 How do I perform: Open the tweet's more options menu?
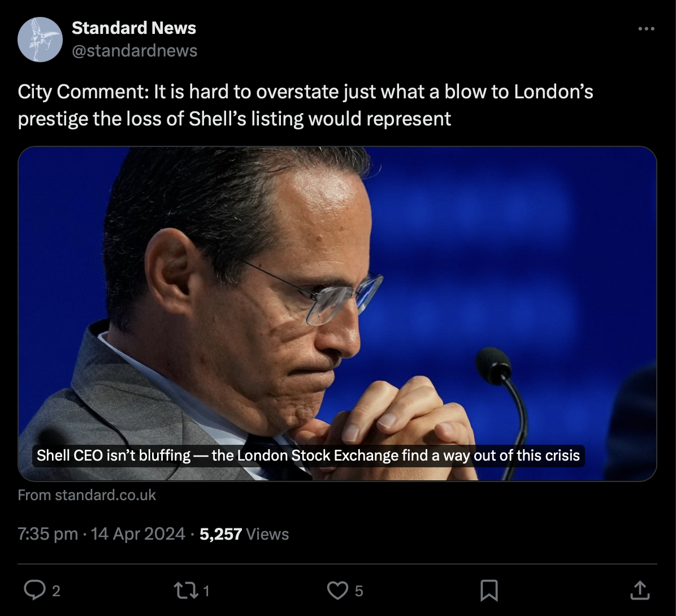(645, 28)
